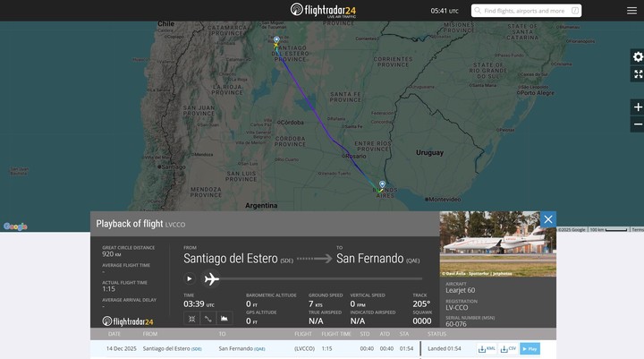Toggle center-on-aircraft map follow icon
644x359 pixels.
click(191, 319)
